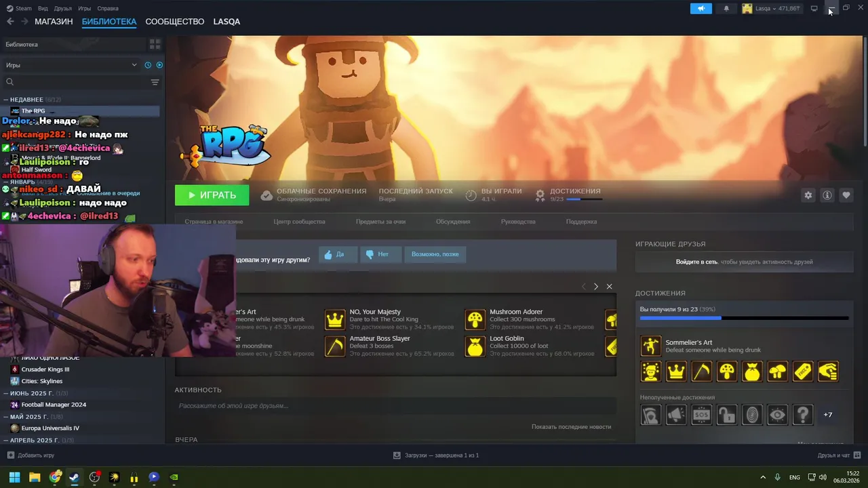Viewport: 868px width, 488px height.
Task: Open Друзья и чат panel
Action: pyautogui.click(x=839, y=455)
